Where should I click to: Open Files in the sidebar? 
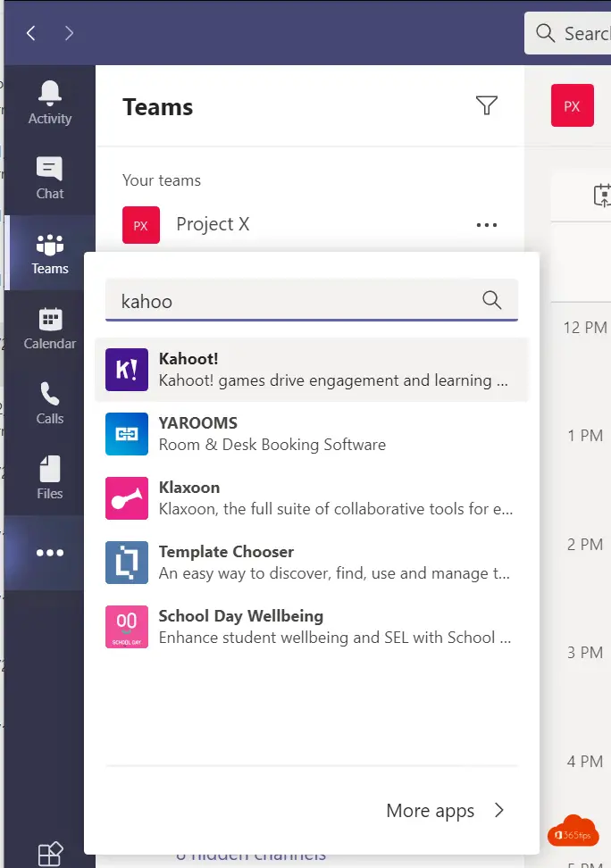(50, 478)
